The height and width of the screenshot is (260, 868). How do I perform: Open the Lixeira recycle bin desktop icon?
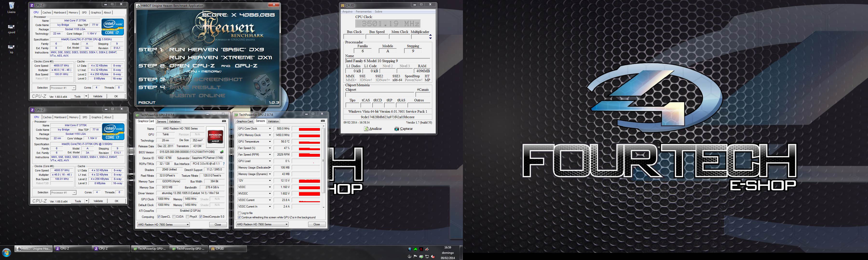pyautogui.click(x=11, y=7)
